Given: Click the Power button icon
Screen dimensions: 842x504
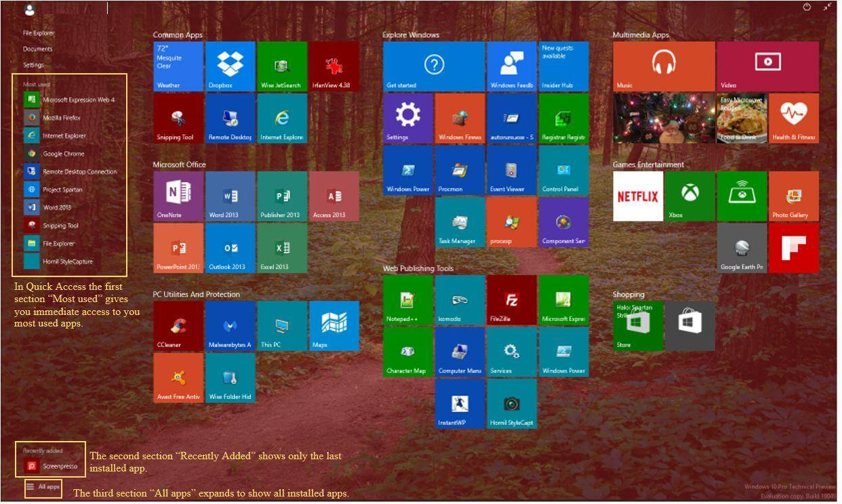Looking at the screenshot, I should pyautogui.click(x=807, y=7).
